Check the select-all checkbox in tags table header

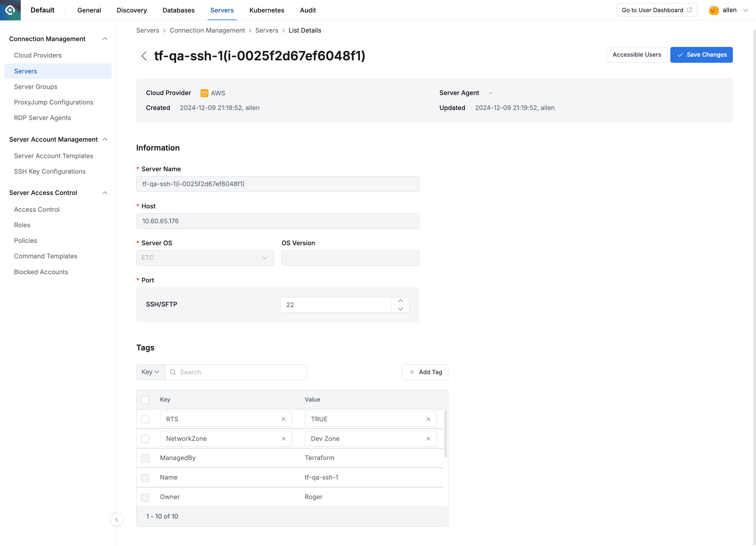click(x=145, y=399)
